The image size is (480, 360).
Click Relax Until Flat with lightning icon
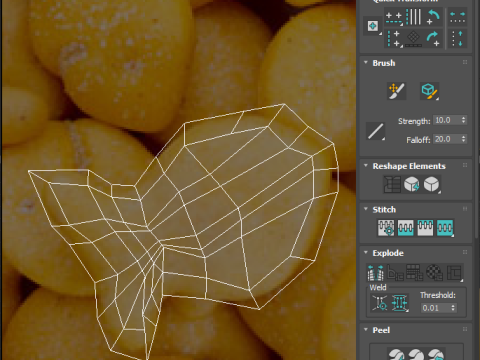(x=412, y=184)
